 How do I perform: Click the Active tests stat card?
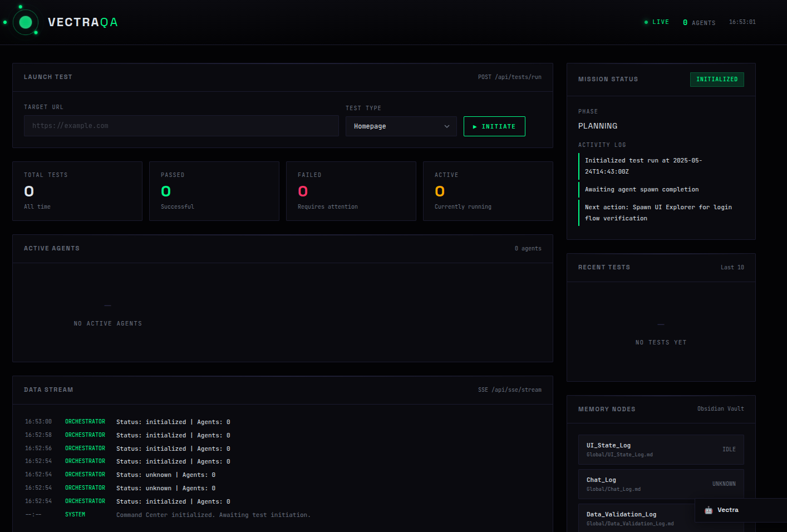pos(488,191)
